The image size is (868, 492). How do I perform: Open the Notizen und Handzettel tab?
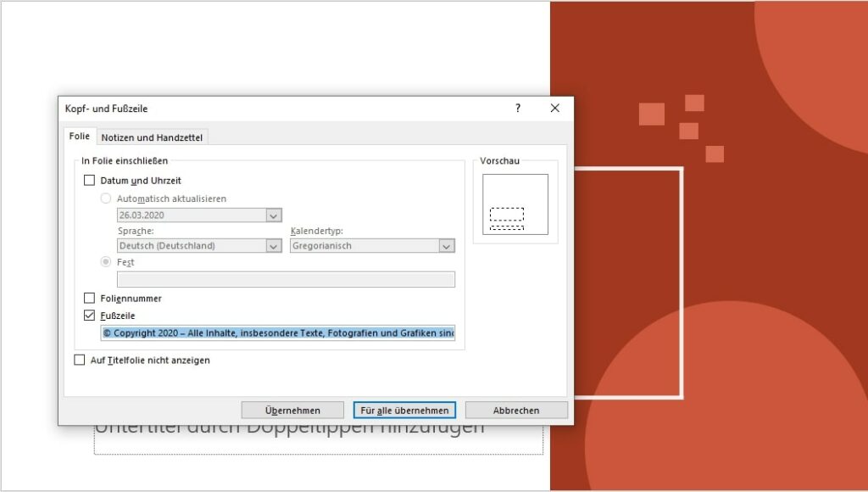(x=152, y=137)
